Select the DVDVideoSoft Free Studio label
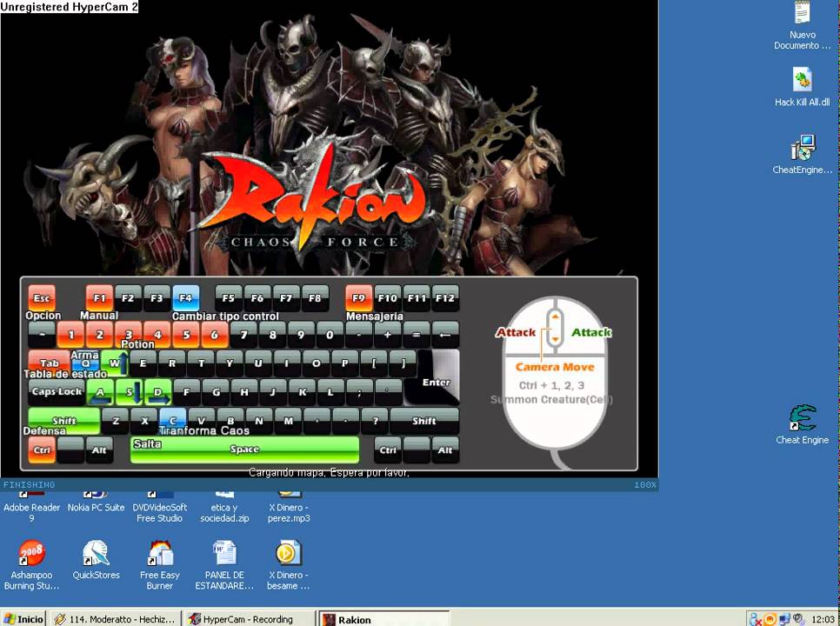 (160, 512)
